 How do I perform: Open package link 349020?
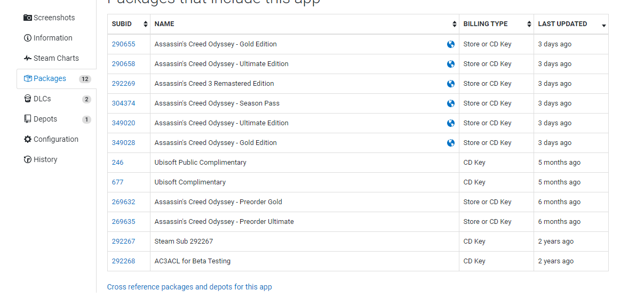(x=123, y=123)
